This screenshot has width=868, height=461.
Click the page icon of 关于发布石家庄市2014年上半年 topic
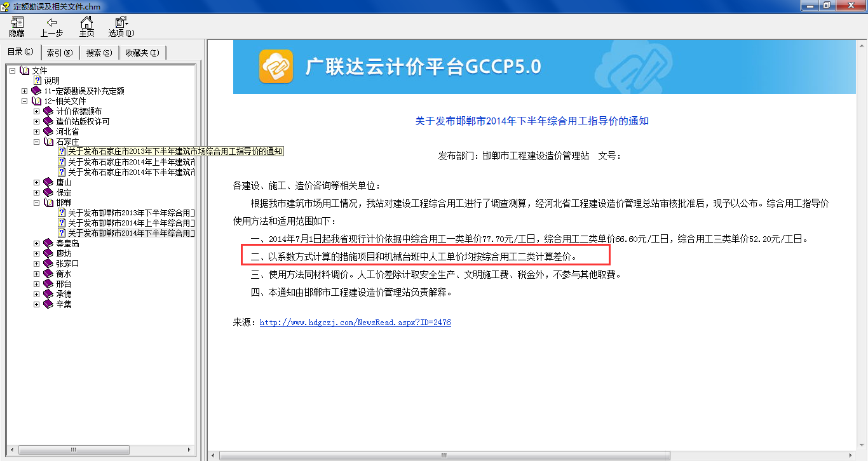click(x=62, y=162)
